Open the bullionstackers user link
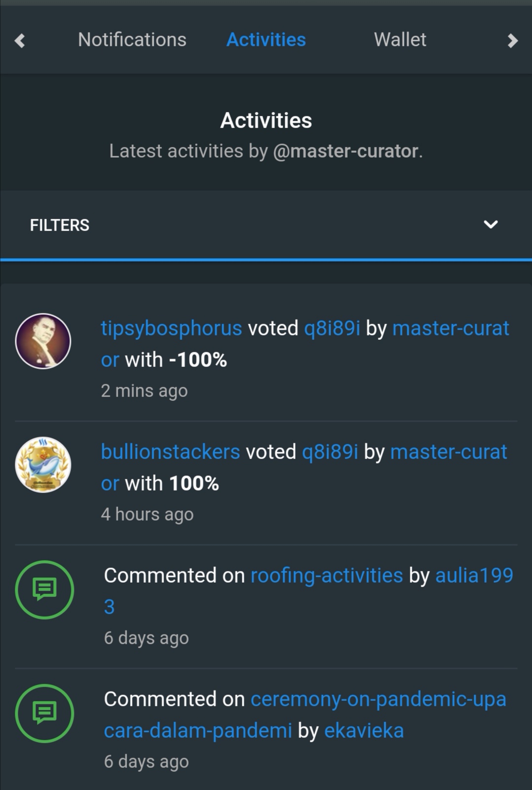 coord(170,452)
